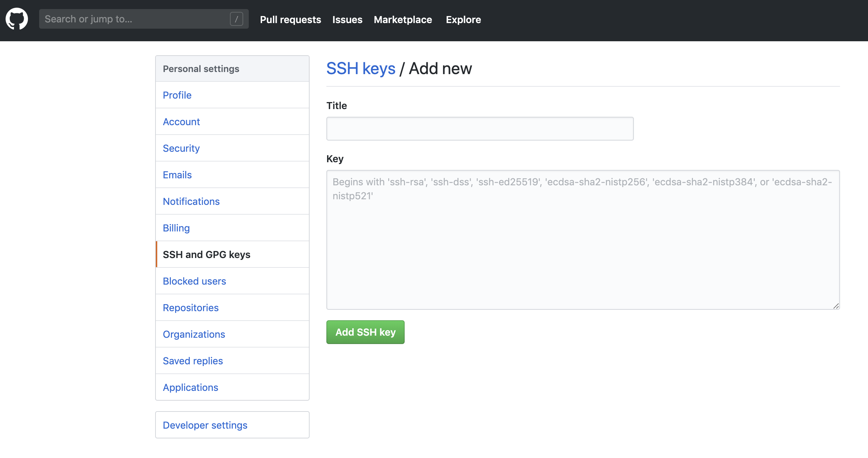Open Profile in the settings sidebar
This screenshot has width=868, height=458.
click(177, 95)
